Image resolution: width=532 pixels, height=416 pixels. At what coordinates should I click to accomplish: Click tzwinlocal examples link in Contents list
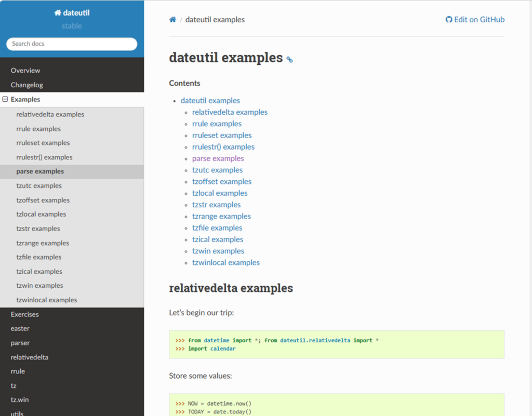225,262
